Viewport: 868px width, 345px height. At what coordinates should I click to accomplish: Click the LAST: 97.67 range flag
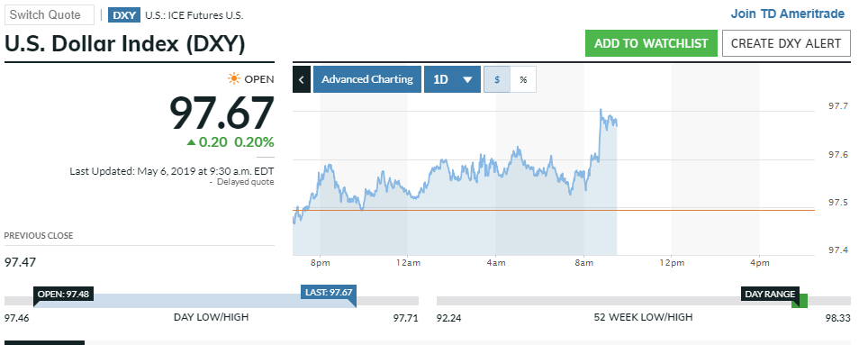(329, 292)
